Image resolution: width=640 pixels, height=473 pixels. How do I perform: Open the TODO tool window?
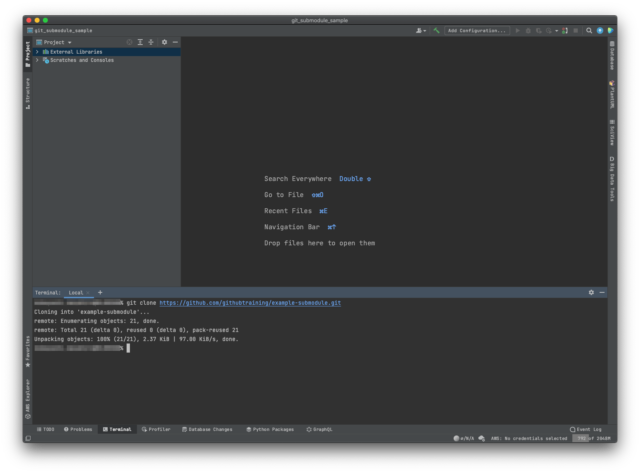click(x=45, y=429)
